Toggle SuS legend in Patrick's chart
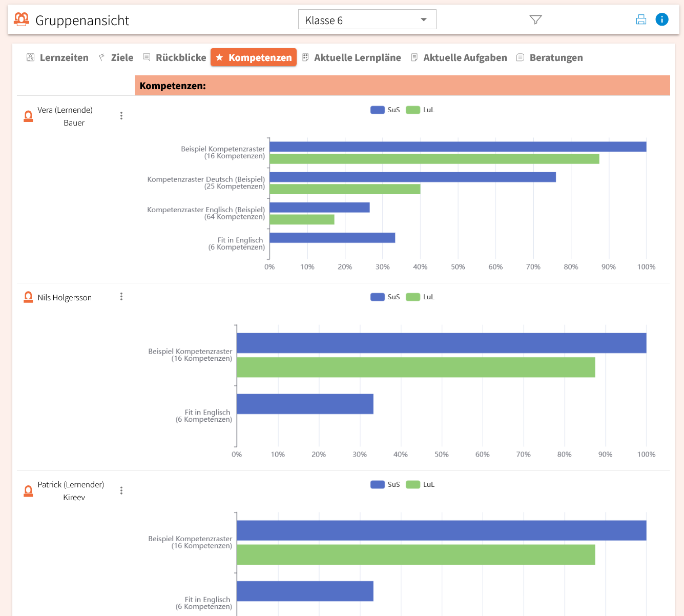The height and width of the screenshot is (616, 684). [x=385, y=484]
